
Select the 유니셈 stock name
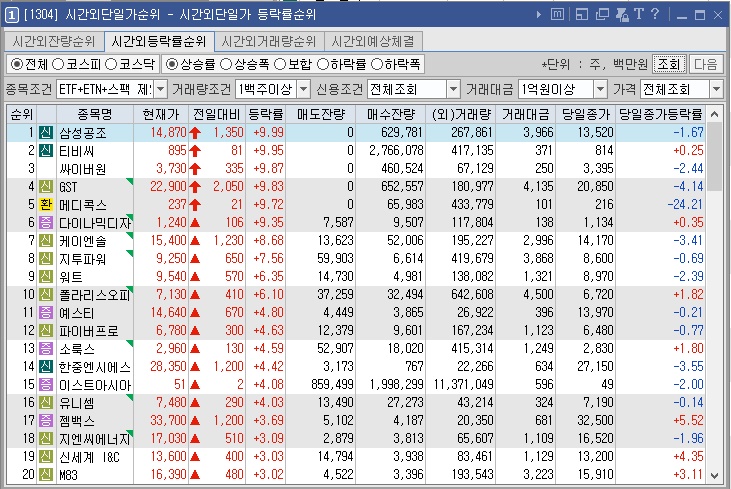pos(76,403)
